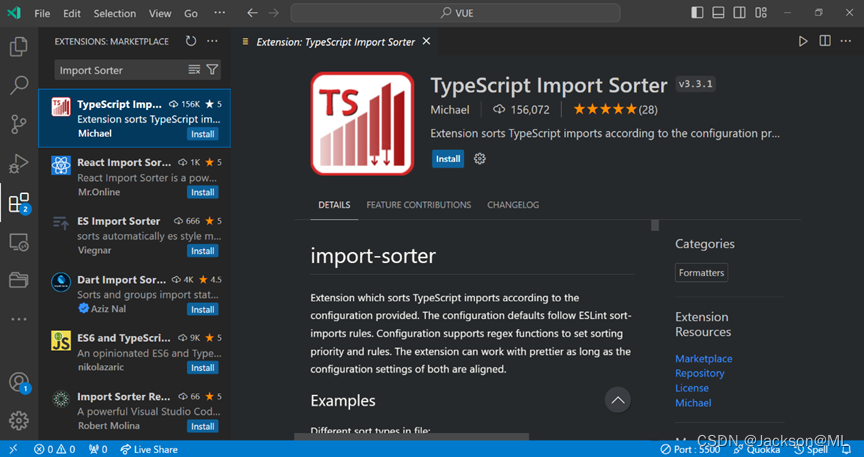Click the Michael publisher name in header
The height and width of the screenshot is (457, 864).
450,110
